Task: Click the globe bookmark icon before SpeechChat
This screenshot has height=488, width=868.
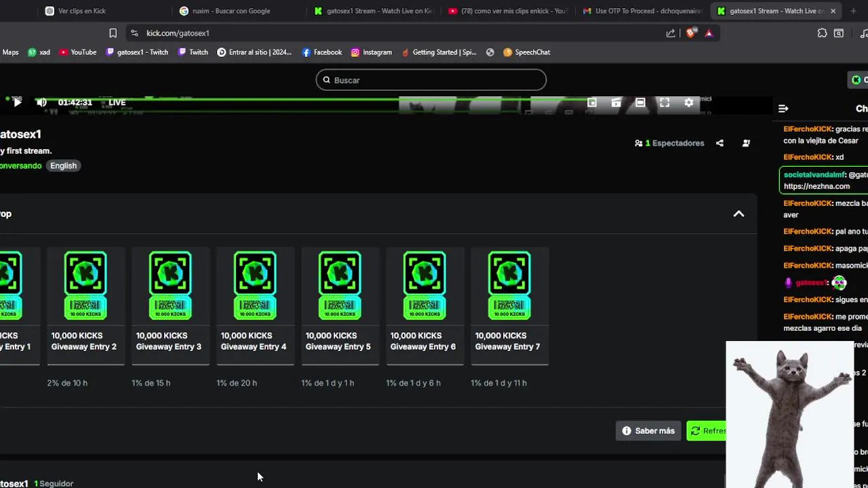Action: pos(490,52)
